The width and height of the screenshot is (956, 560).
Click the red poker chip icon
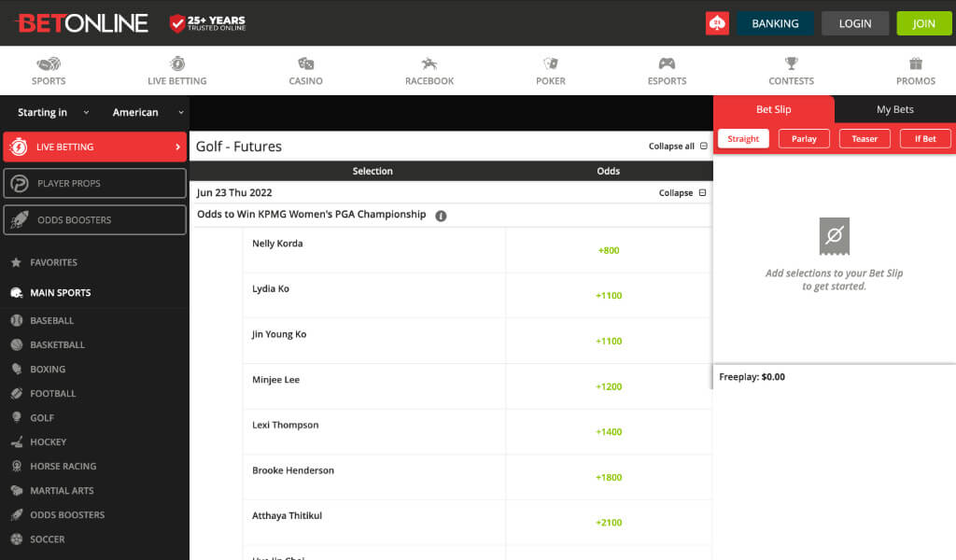[x=717, y=23]
